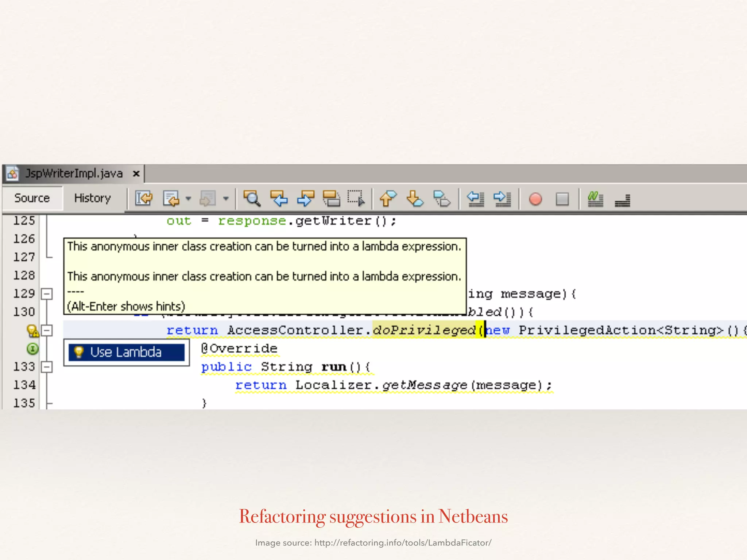
Task: Click Previous Bookmark up-arrow icon
Action: point(388,199)
